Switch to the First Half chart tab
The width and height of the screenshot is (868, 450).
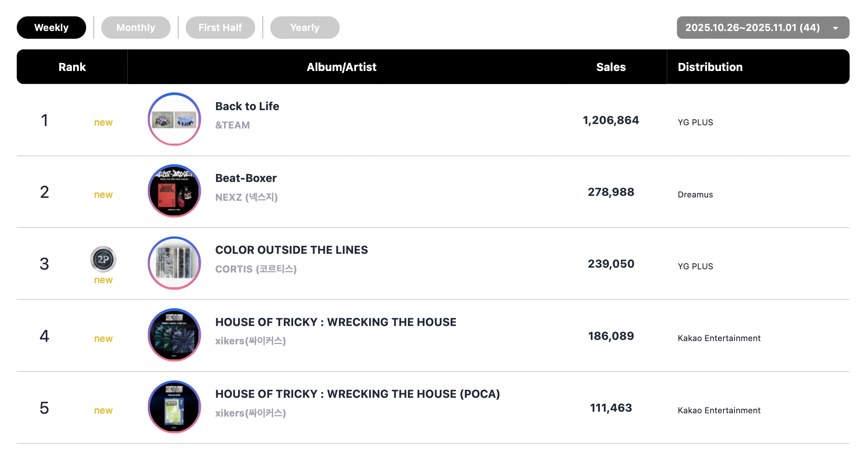tap(220, 28)
